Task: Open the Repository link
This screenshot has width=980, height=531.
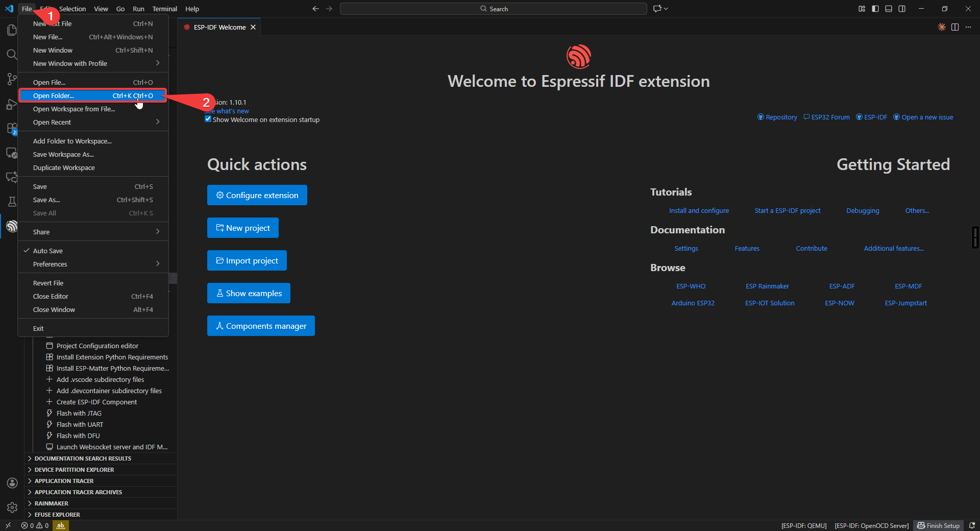Action: click(777, 117)
